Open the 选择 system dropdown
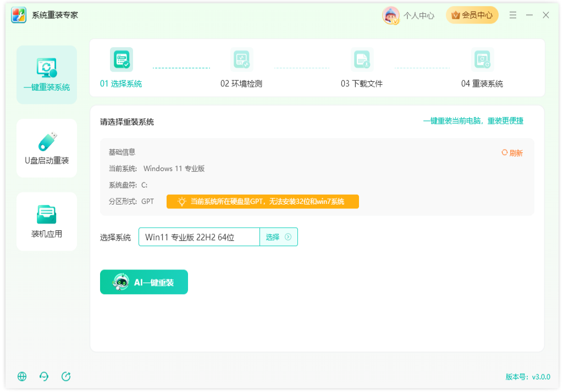The image size is (569, 392). point(279,237)
